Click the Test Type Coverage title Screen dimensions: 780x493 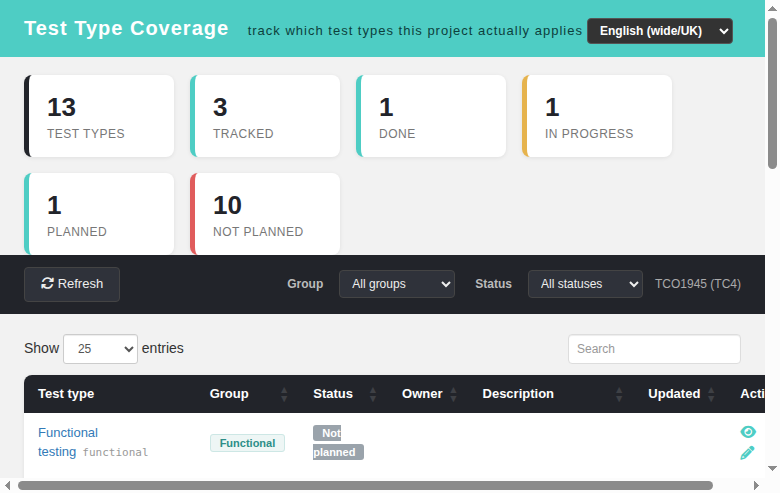tap(126, 28)
